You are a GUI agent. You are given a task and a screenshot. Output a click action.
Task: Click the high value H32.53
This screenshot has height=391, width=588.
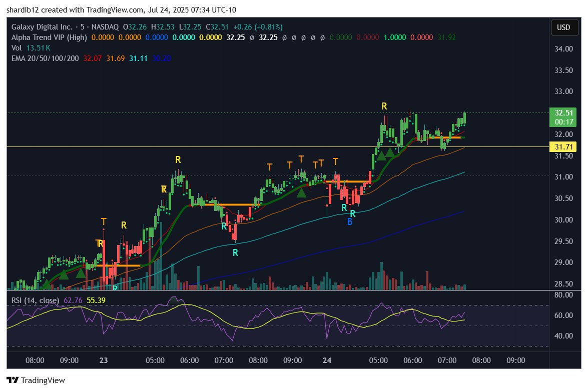tap(162, 27)
